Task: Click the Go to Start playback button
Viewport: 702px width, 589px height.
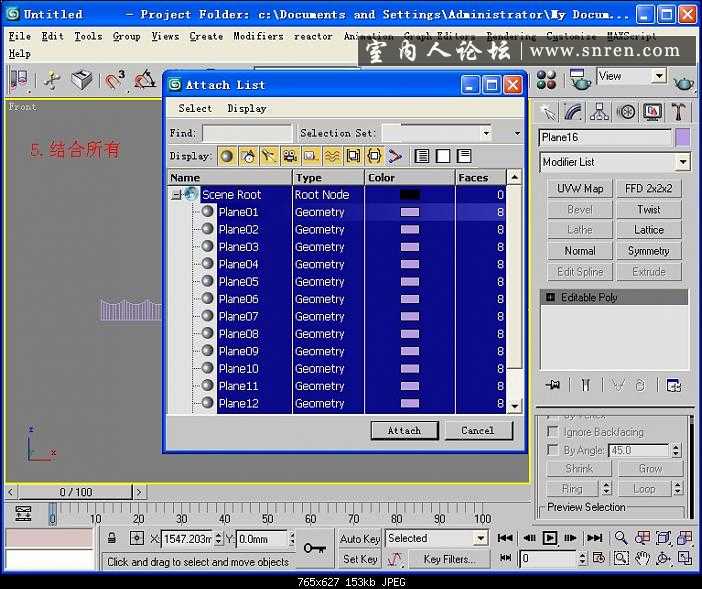Action: pyautogui.click(x=505, y=538)
